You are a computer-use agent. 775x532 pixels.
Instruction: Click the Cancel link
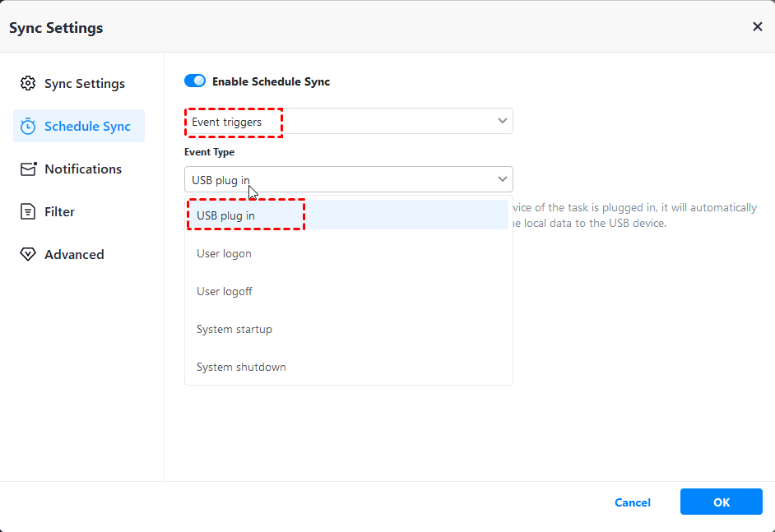(x=633, y=502)
